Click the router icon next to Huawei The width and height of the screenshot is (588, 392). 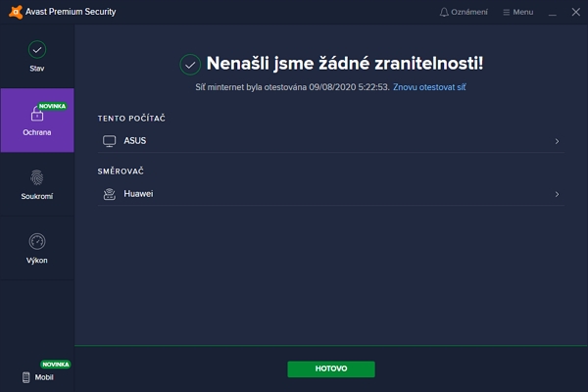coord(109,194)
